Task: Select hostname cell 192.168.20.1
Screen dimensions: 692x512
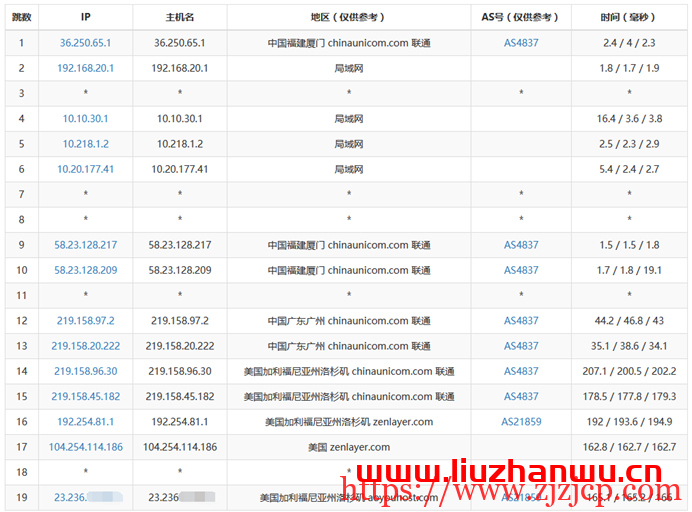Action: [x=180, y=68]
